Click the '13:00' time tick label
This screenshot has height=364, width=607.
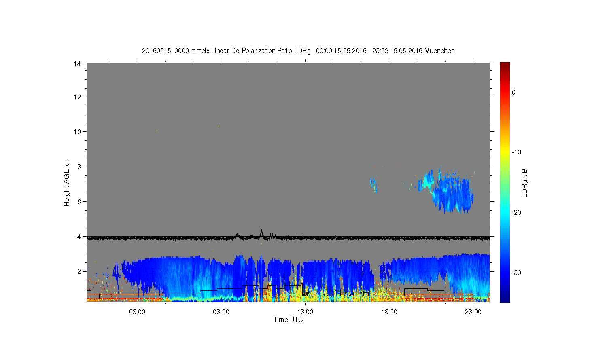click(x=305, y=312)
